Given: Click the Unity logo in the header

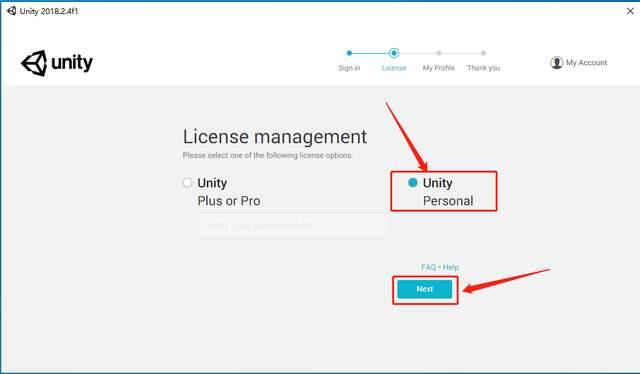Looking at the screenshot, I should click(x=57, y=63).
